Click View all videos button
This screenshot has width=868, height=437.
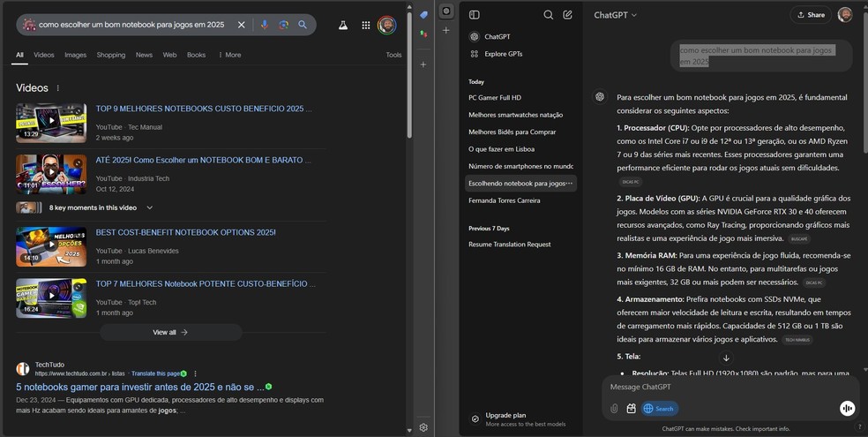tap(170, 332)
